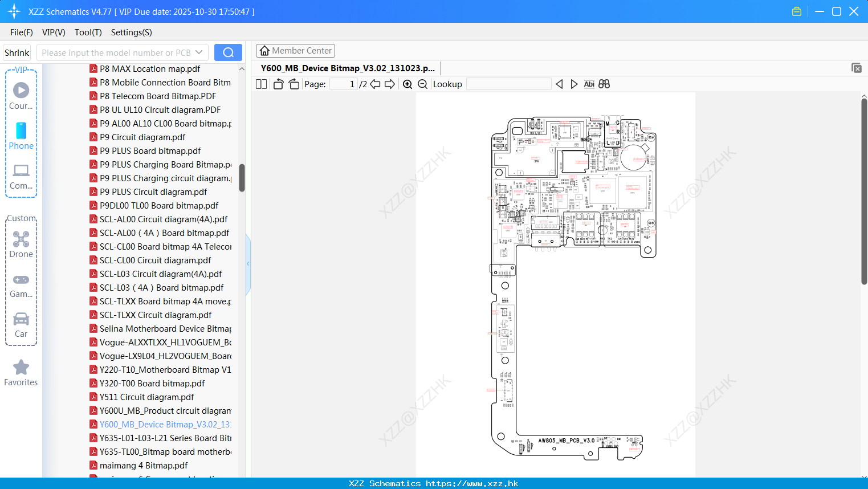This screenshot has height=489, width=868.
Task: Click the page number field
Action: coord(344,84)
